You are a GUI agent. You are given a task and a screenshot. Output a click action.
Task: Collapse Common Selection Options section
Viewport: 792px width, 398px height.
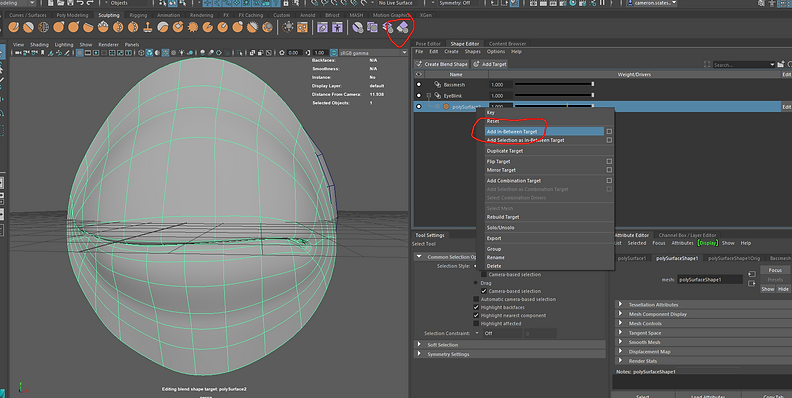pos(419,257)
